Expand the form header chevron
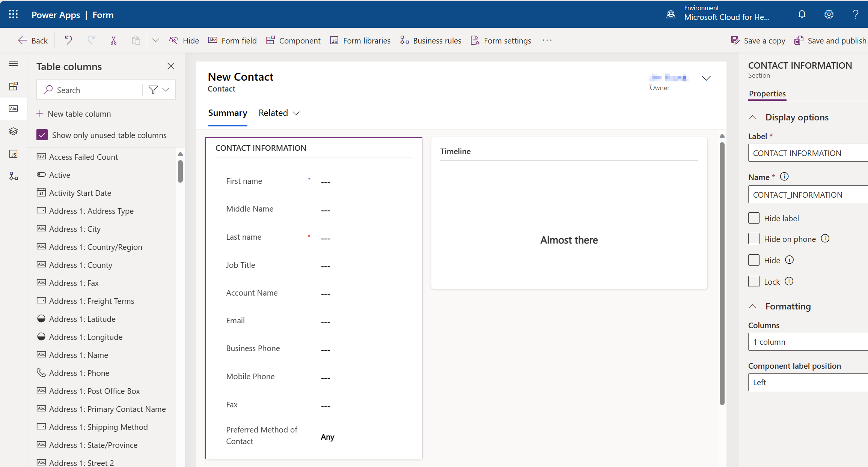Viewport: 868px width, 467px height. tap(706, 78)
